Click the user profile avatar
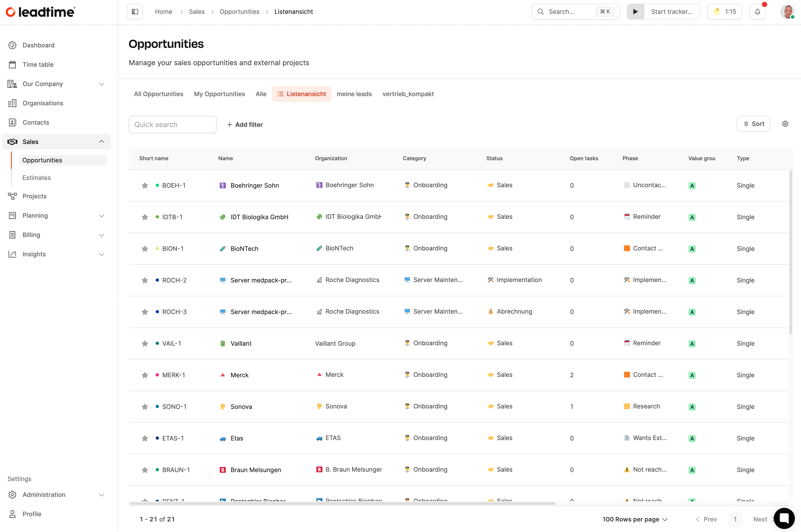This screenshot has height=532, width=801. click(x=787, y=12)
